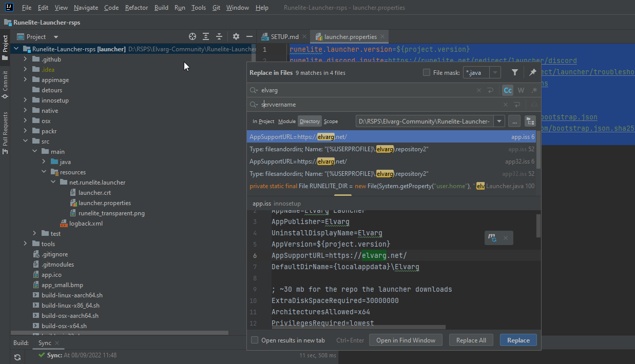Open the File menu
Image resolution: width=635 pixels, height=364 pixels.
point(27,8)
